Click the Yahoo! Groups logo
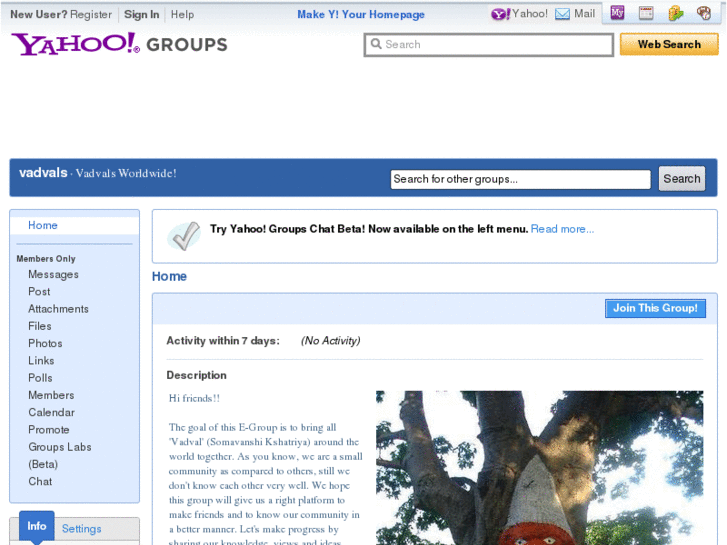Viewport: 727px width, 545px height. pos(119,44)
